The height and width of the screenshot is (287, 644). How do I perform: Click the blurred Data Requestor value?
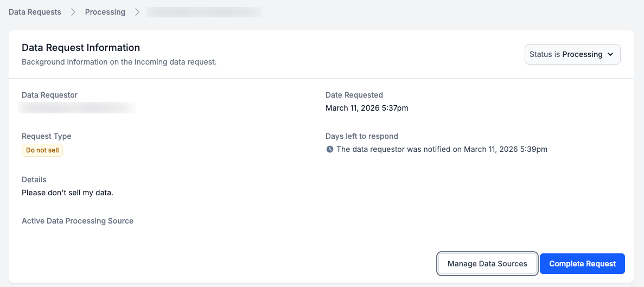pos(76,108)
